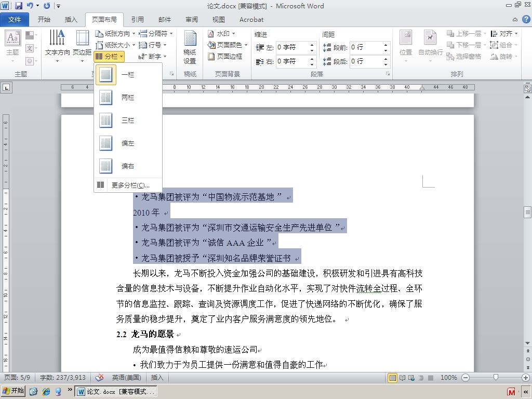Click the Undo arrow icon
Screen dimensions: 532x399
pyautogui.click(x=30, y=5)
